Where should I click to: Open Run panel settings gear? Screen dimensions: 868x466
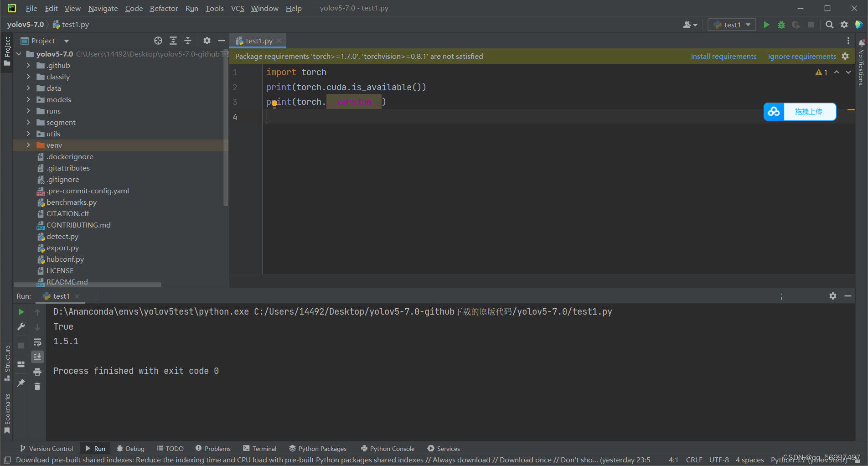pos(833,296)
